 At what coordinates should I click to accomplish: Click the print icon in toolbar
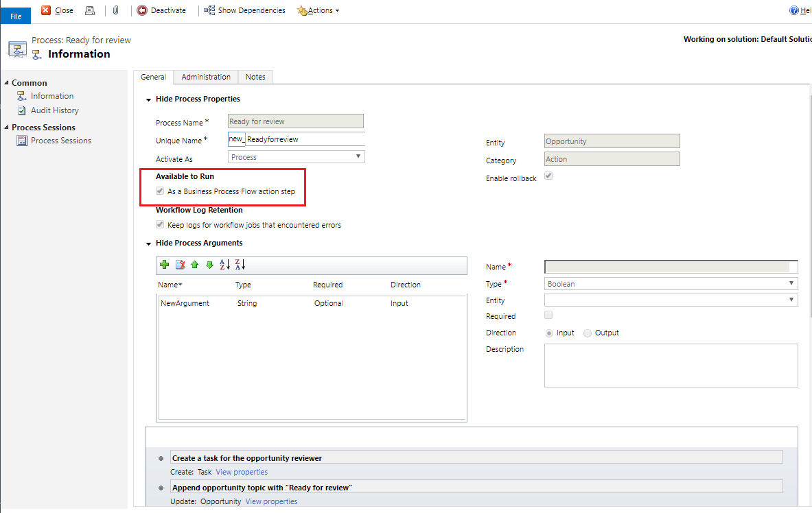tap(90, 10)
